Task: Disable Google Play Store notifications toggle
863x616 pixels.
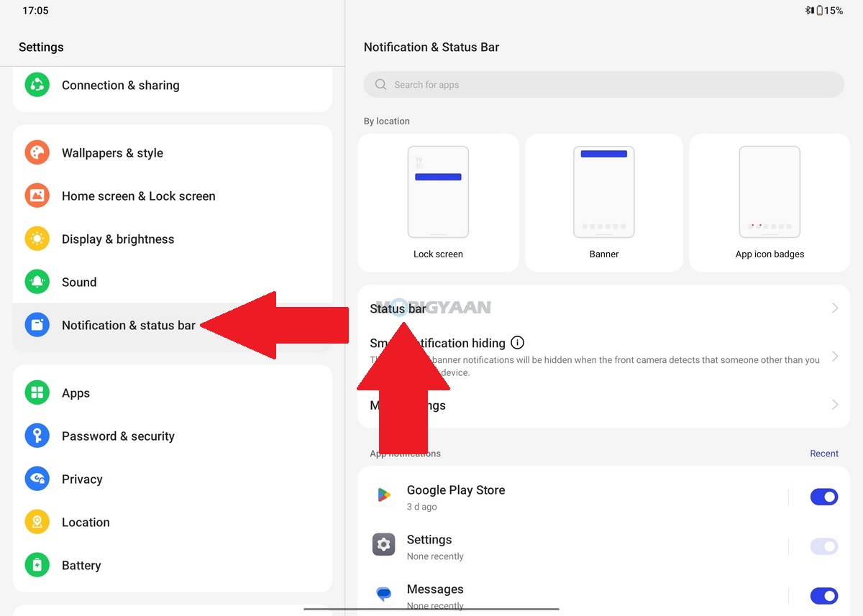Action: coord(823,497)
